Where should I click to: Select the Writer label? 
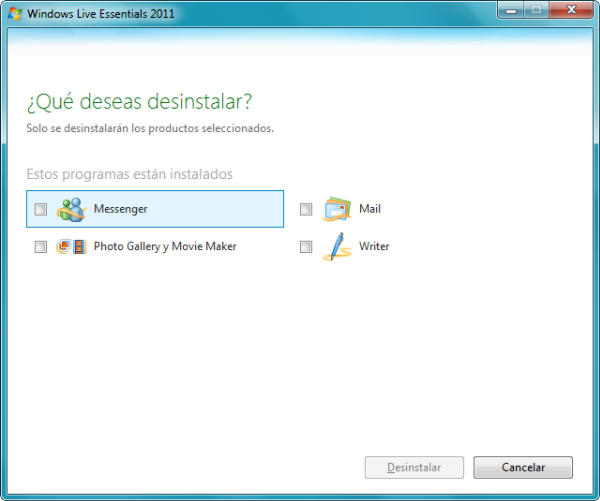coord(374,246)
